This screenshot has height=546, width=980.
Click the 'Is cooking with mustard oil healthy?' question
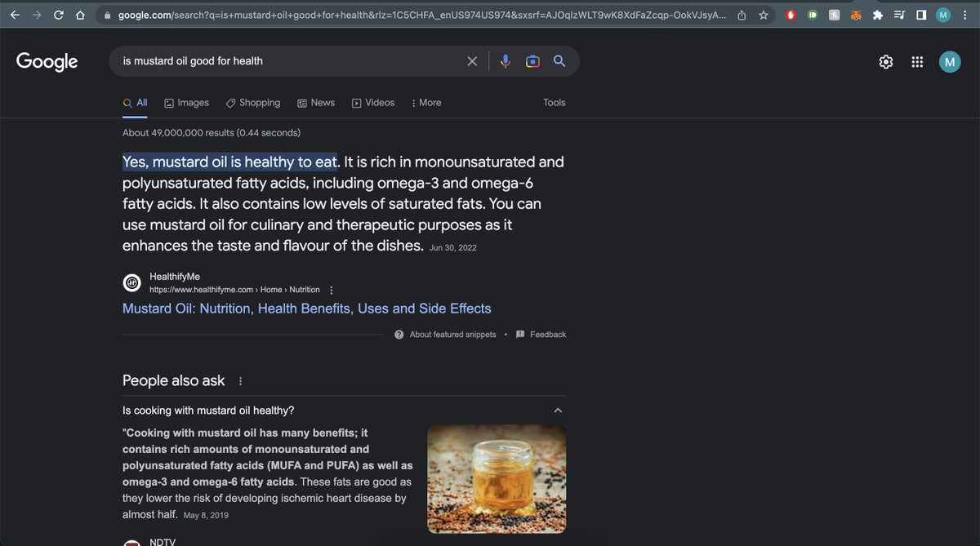tap(208, 411)
